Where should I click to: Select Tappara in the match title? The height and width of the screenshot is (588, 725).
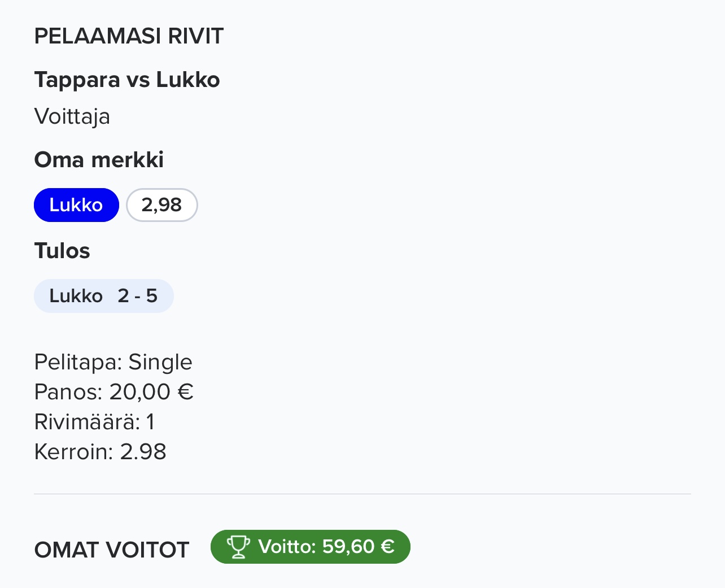click(77, 80)
